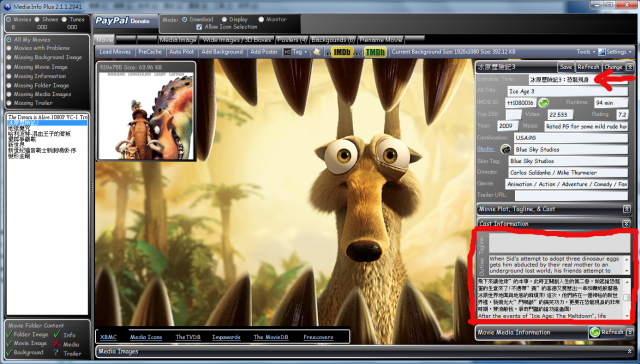640x364 pixels.
Task: Open the Backgrounds (8) tab
Action: tap(333, 40)
